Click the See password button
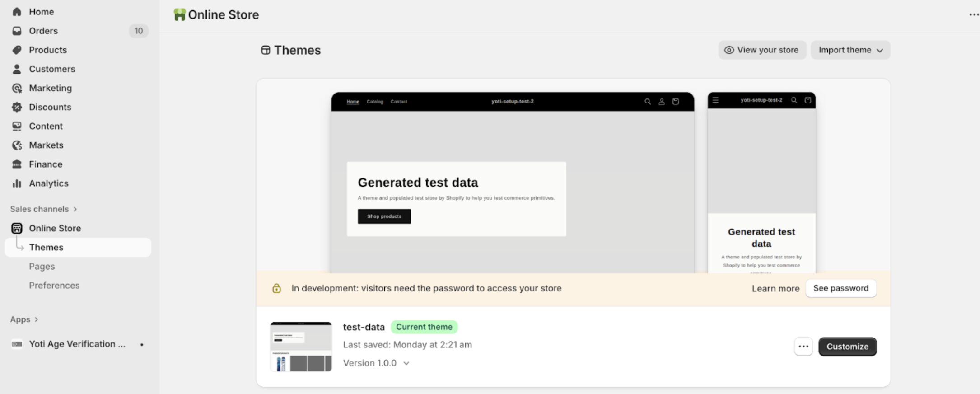 [x=840, y=288]
